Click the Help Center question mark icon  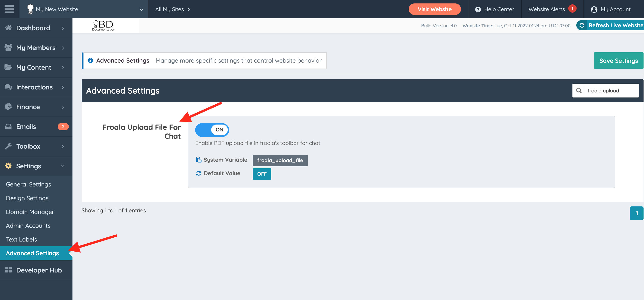click(478, 9)
